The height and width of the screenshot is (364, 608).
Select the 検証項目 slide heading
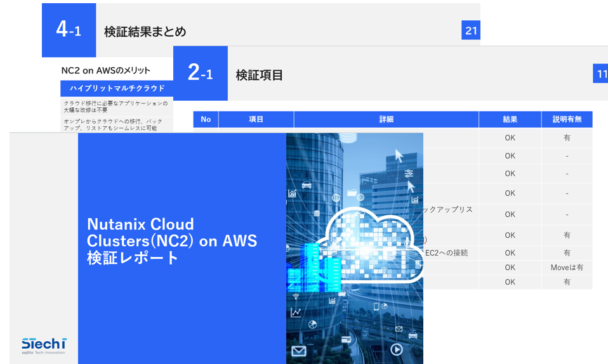tap(259, 75)
